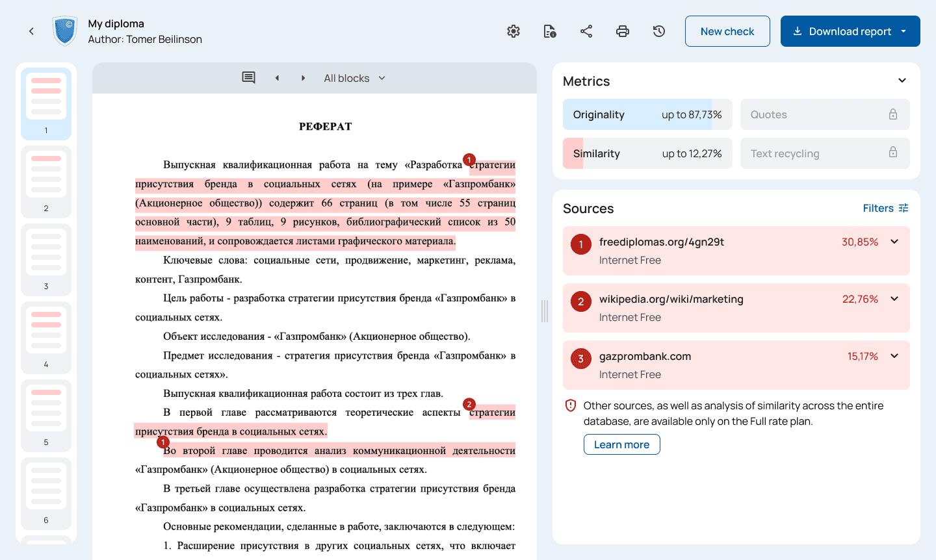Open the settings gear icon
936x560 pixels.
513,31
